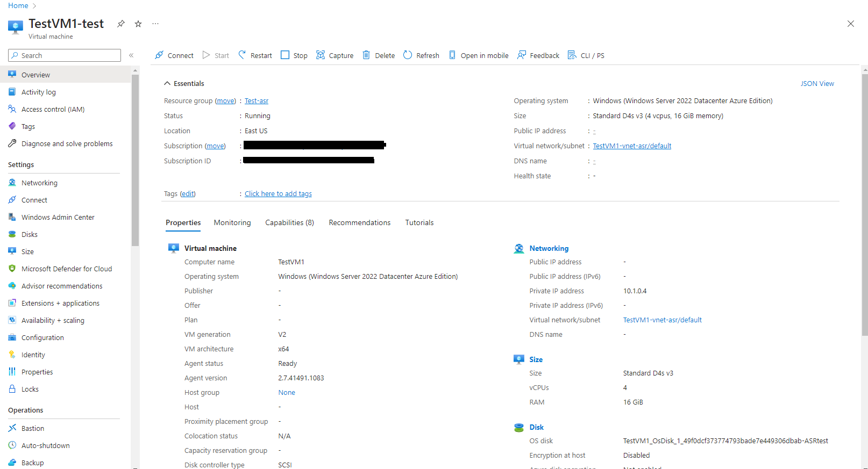Click the Size heading in the properties pane
Image resolution: width=868 pixels, height=469 pixels.
pos(536,359)
